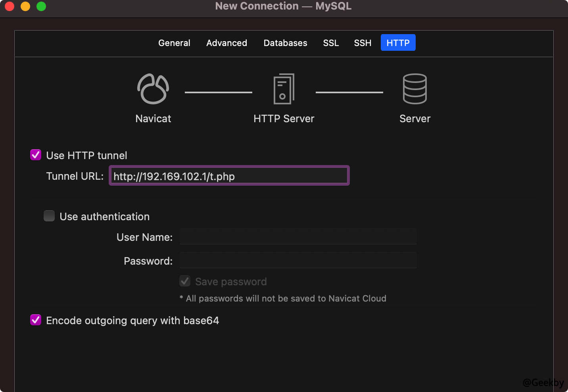Focus the Tunnel URL input field
Viewport: 568px width, 392px height.
pos(229,176)
